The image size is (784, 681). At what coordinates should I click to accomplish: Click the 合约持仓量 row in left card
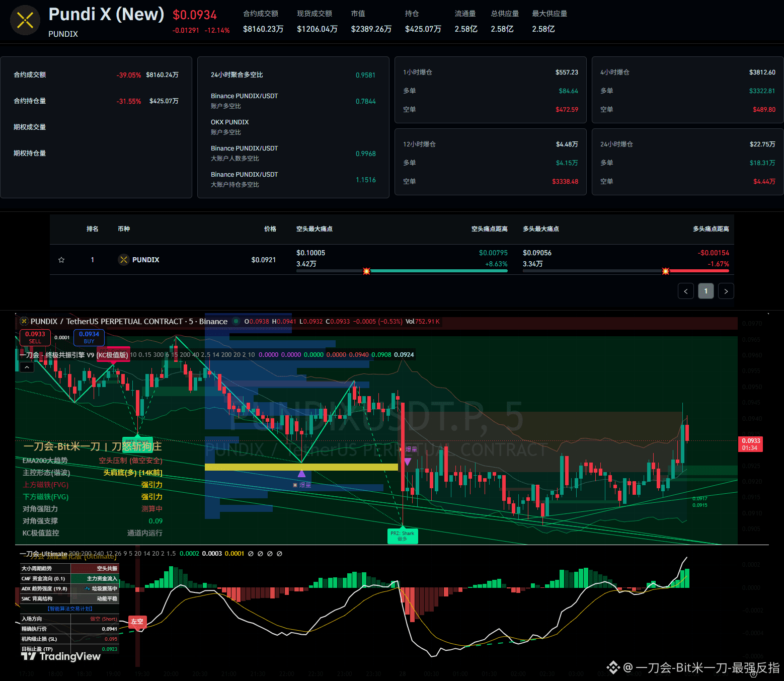96,101
